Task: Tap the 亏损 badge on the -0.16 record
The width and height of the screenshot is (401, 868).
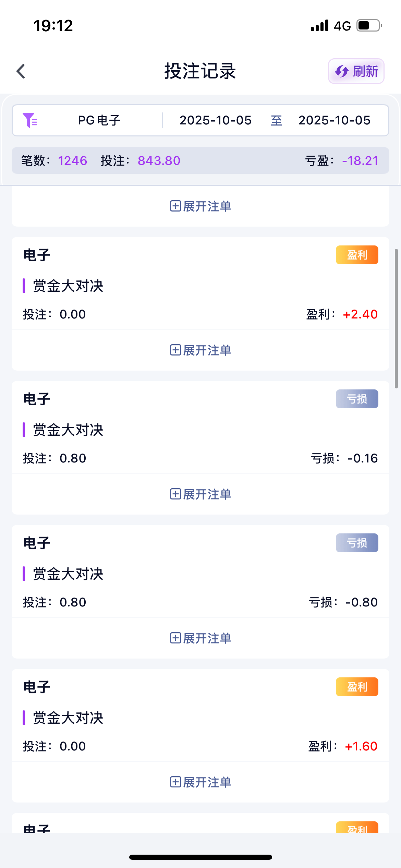Action: (357, 399)
